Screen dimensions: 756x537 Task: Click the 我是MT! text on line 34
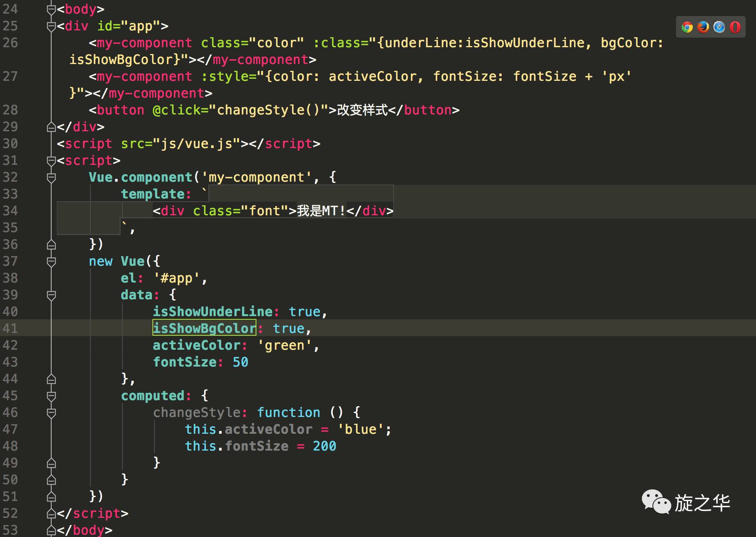pos(321,210)
